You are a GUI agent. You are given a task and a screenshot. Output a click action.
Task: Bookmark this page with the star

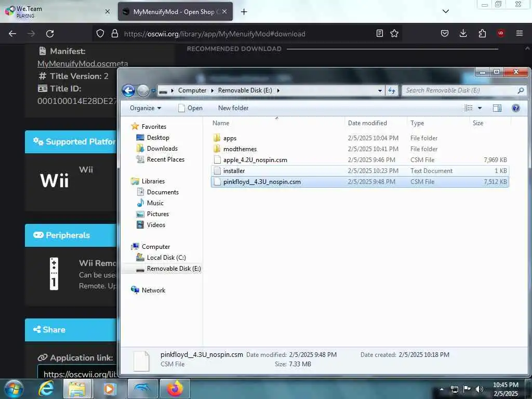(x=394, y=33)
